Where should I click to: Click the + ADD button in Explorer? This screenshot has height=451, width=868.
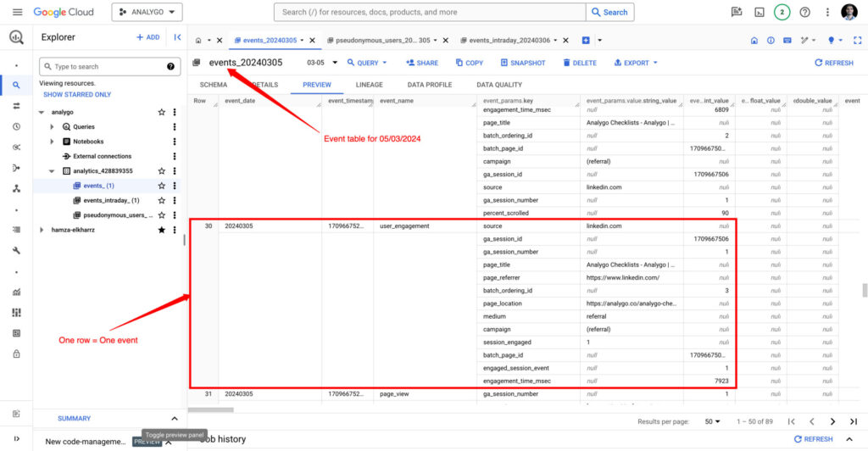pyautogui.click(x=147, y=37)
